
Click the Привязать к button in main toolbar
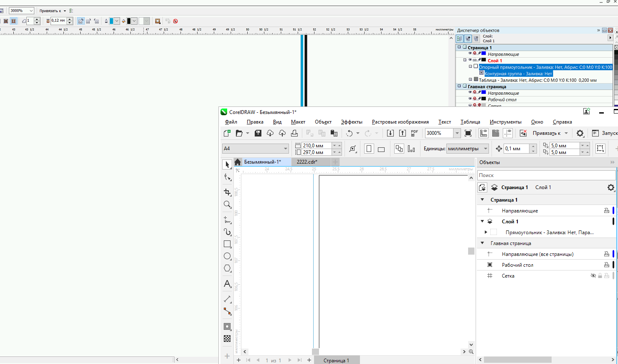pyautogui.click(x=546, y=133)
